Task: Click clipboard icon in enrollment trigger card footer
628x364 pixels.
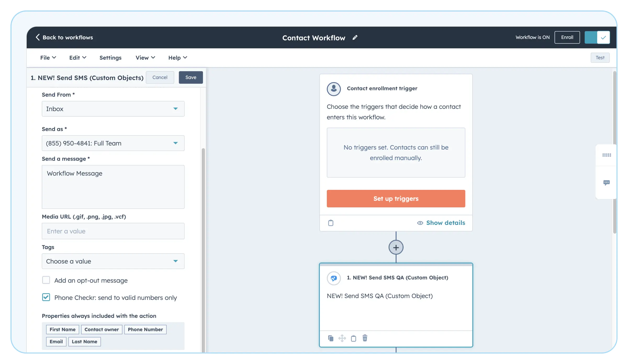Action: (331, 223)
